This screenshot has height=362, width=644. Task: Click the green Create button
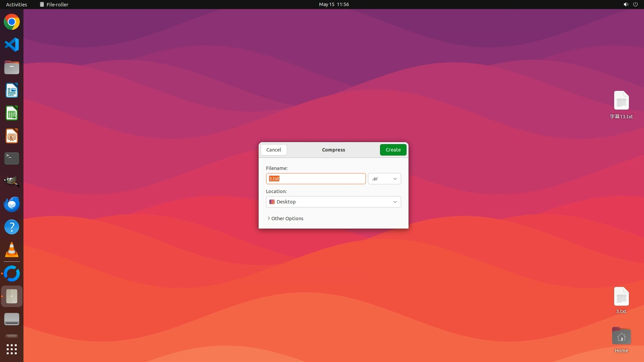pos(393,150)
